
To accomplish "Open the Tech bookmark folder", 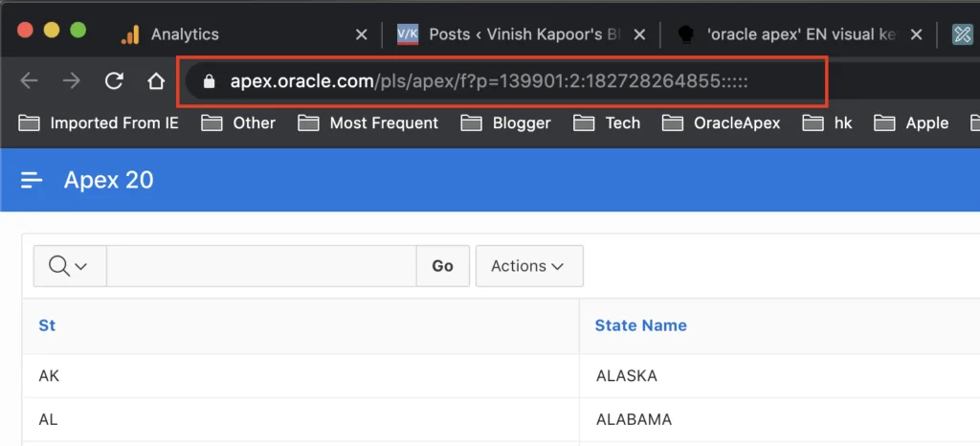I will tap(607, 123).
